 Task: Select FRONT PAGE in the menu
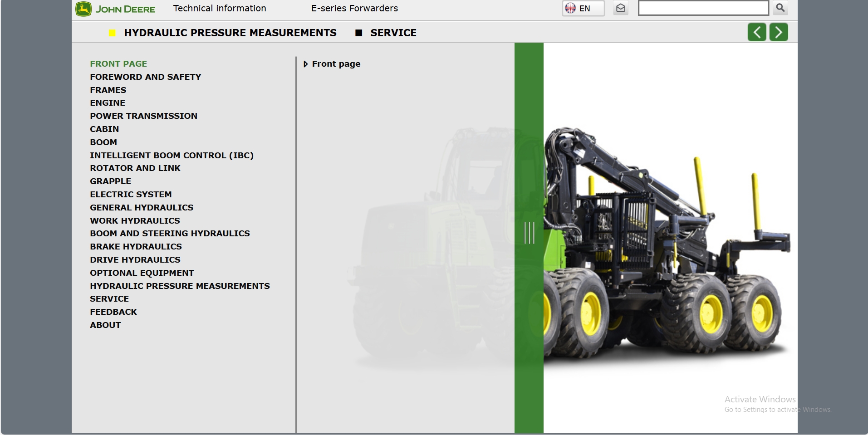pyautogui.click(x=118, y=64)
